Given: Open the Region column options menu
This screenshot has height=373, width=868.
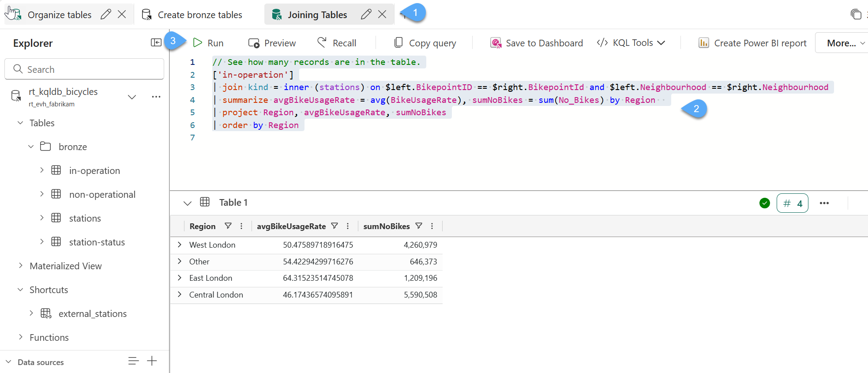Looking at the screenshot, I should click(x=241, y=226).
